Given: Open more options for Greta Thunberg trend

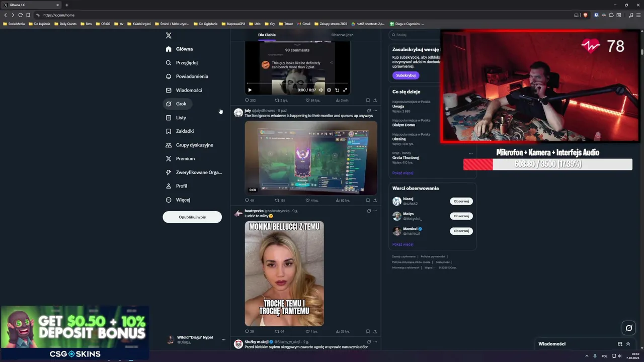Looking at the screenshot, I should 471,153.
